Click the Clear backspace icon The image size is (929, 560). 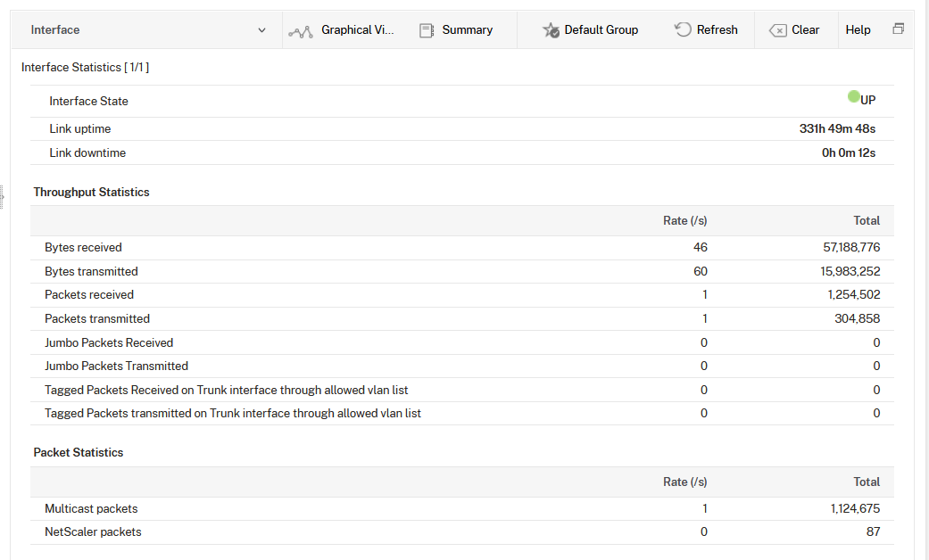pos(777,30)
